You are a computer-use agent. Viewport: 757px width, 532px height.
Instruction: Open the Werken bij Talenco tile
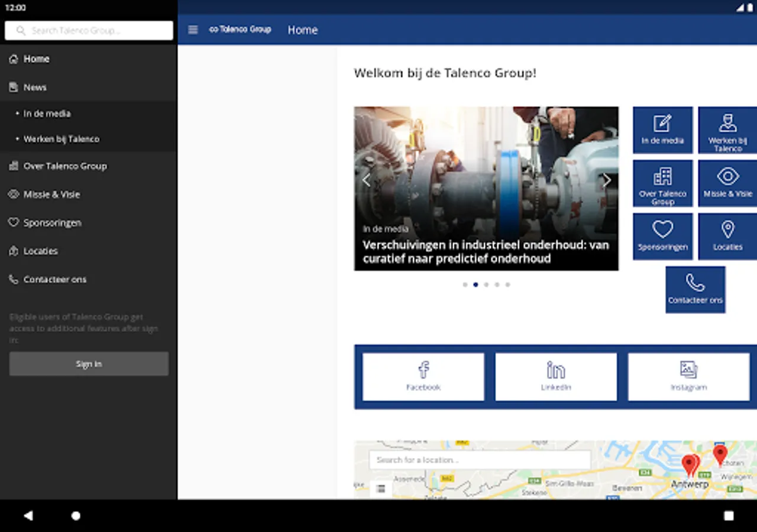(x=727, y=130)
